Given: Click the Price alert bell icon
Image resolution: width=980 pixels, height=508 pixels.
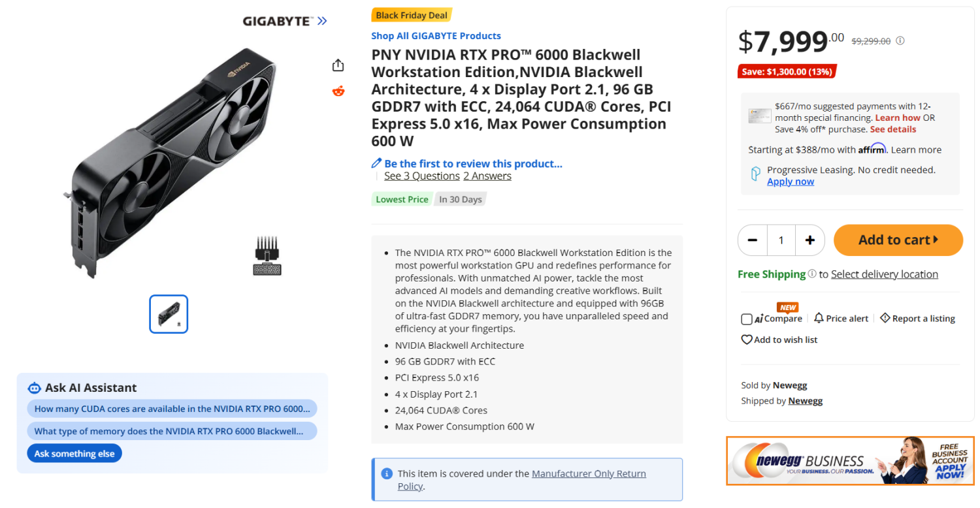Looking at the screenshot, I should [x=819, y=318].
